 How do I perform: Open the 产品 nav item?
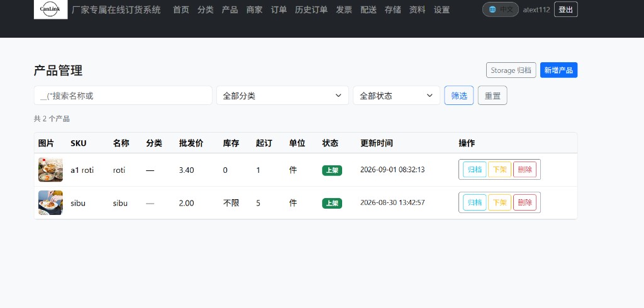pos(230,10)
